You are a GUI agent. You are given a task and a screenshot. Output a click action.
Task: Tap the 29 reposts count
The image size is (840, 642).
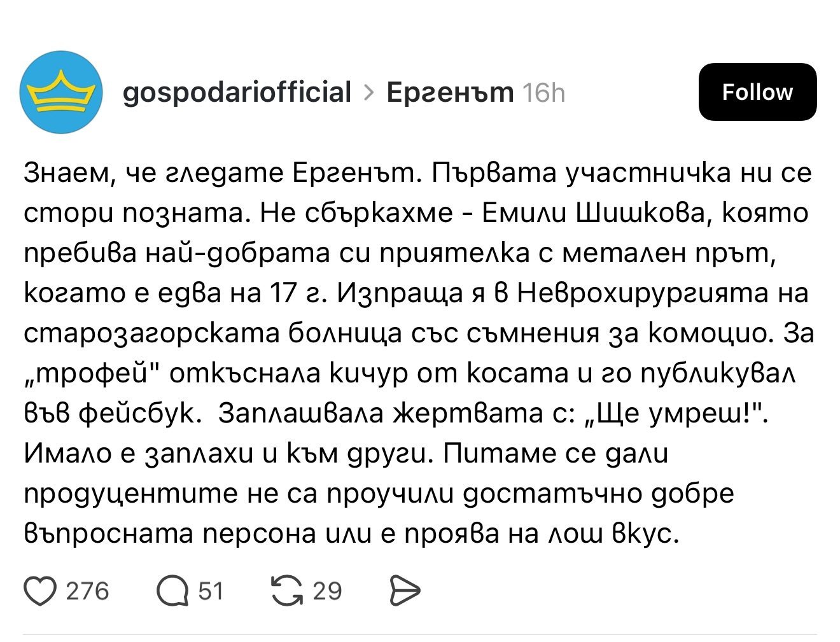pos(327,591)
